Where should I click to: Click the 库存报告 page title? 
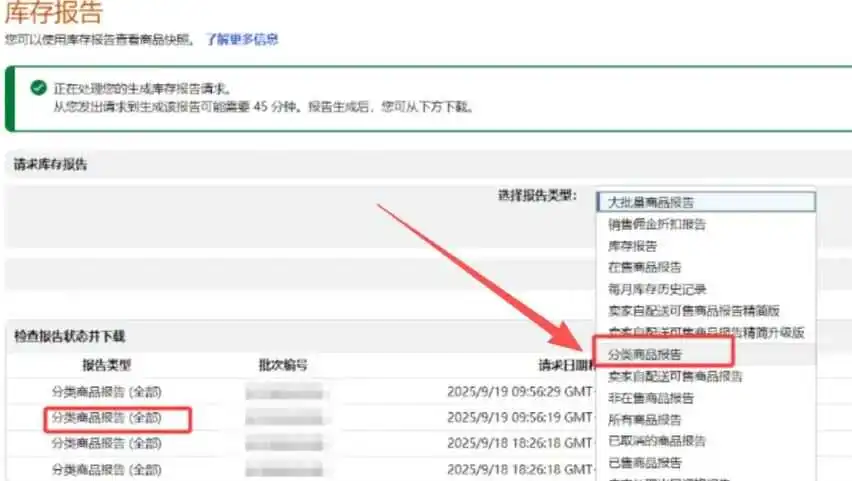point(53,12)
